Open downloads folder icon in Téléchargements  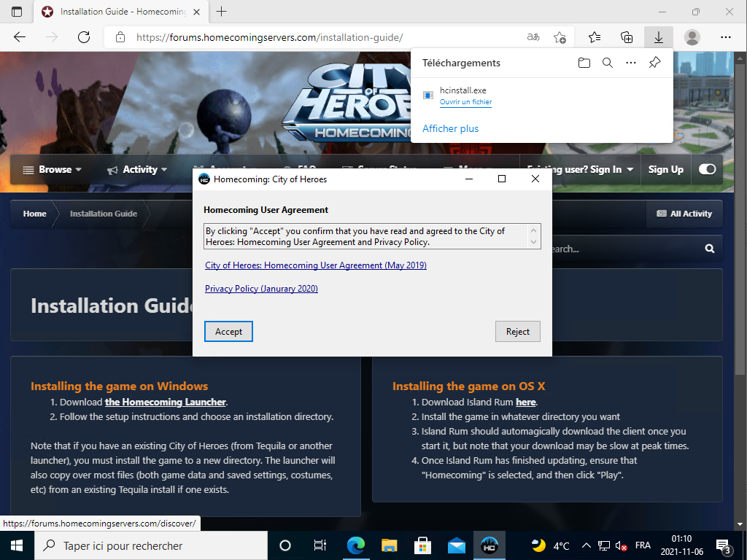pos(584,63)
